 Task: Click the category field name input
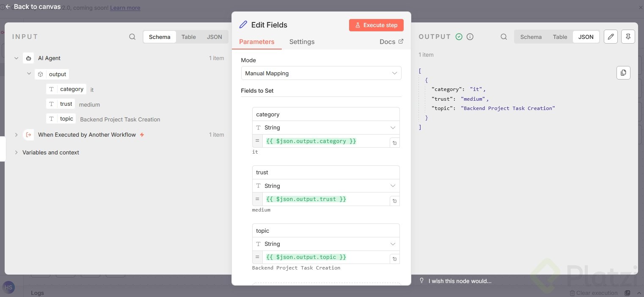326,114
